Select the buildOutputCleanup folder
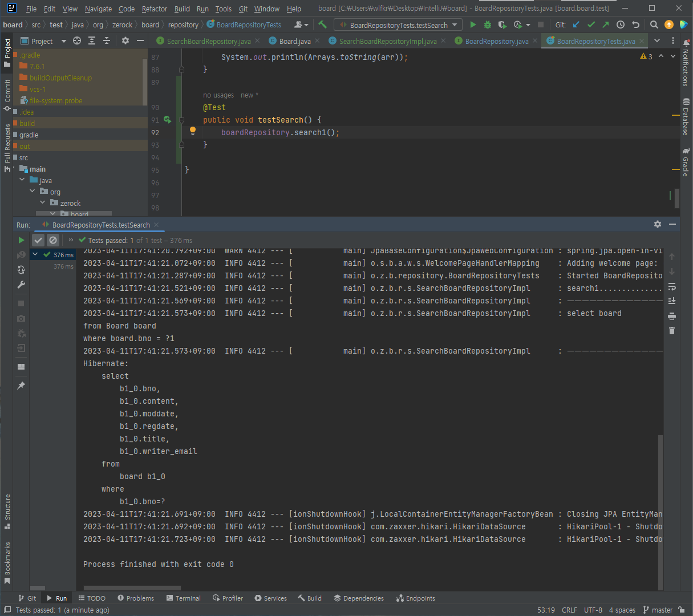This screenshot has height=616, width=693. click(x=60, y=78)
